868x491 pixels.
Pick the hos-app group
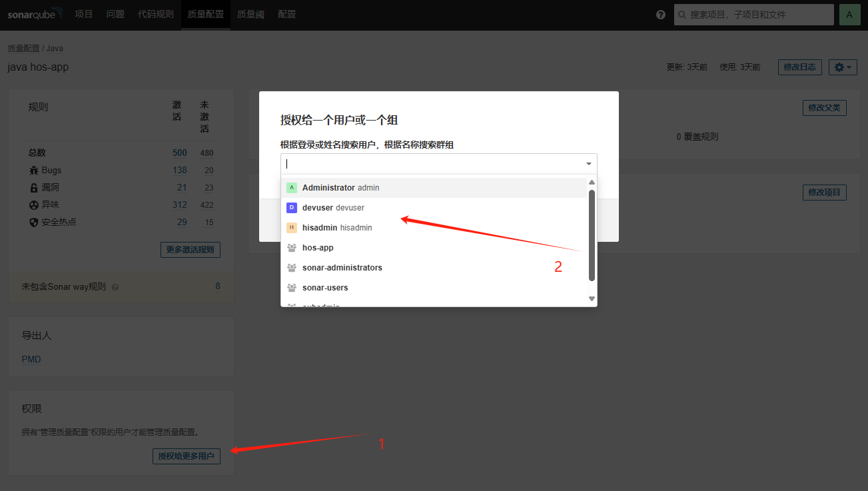318,248
